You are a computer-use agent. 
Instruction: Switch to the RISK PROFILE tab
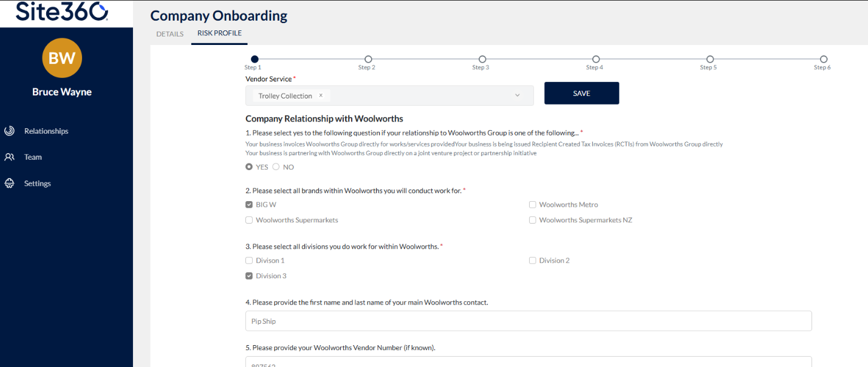point(219,33)
